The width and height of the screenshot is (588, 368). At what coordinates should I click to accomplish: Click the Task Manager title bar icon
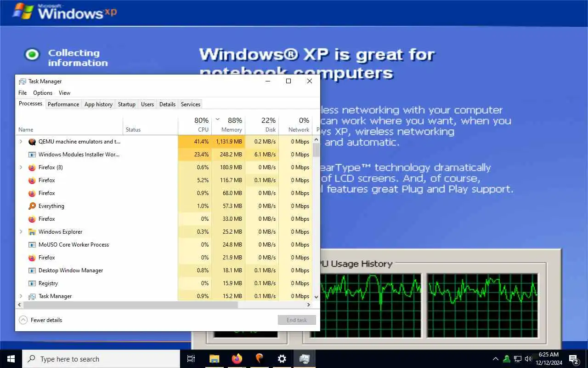tap(22, 81)
